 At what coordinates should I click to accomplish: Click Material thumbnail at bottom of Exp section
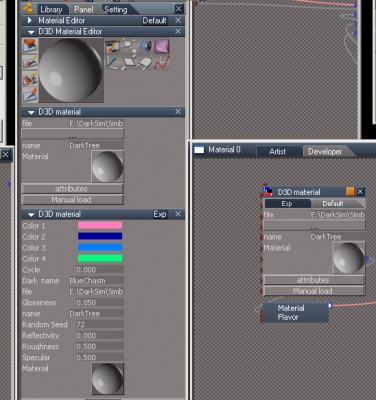pos(108,379)
